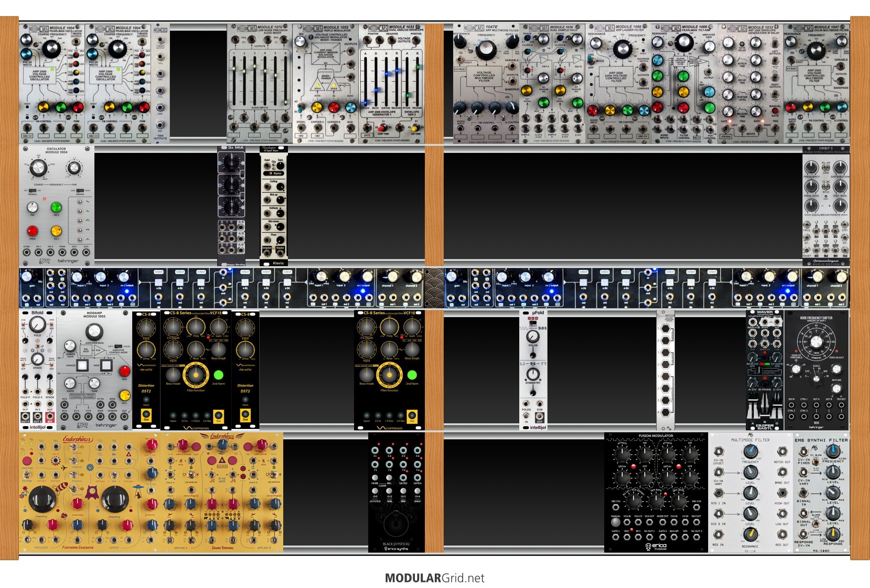The height and width of the screenshot is (588, 870).
Task: Click the KYBD jack on Oscillator 1004
Action: tap(26, 252)
